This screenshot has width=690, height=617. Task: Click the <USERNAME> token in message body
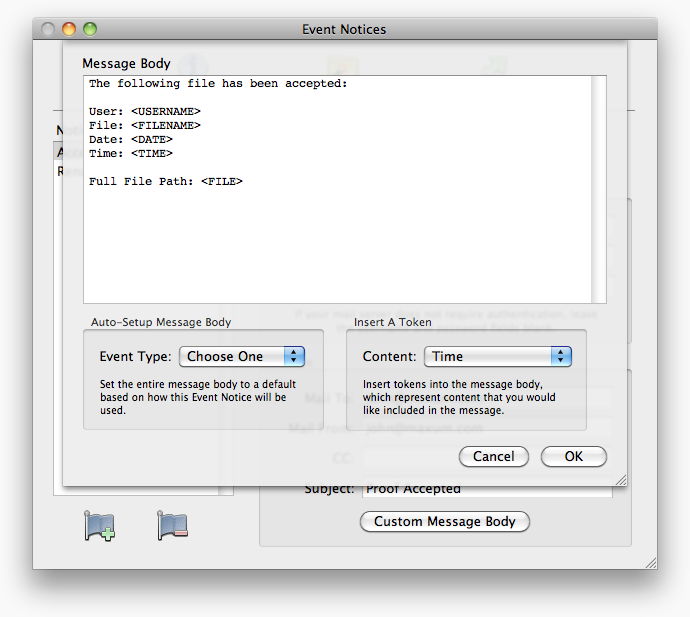(165, 111)
